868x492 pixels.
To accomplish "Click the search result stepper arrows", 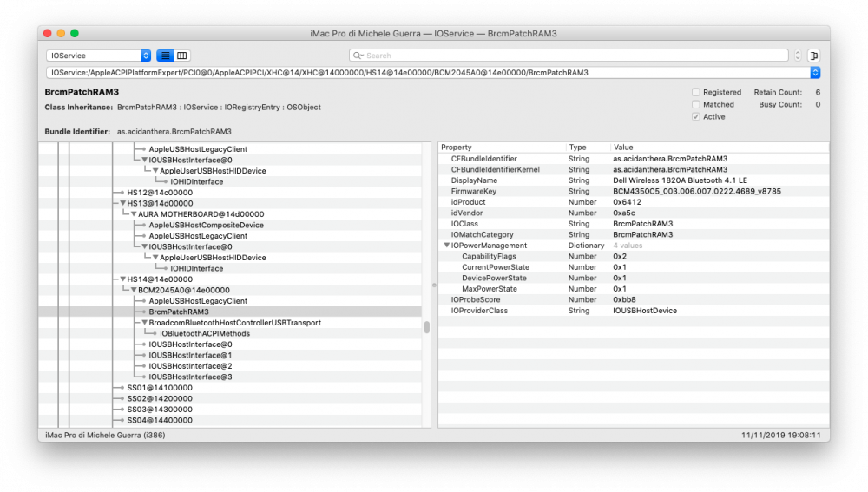I will pyautogui.click(x=798, y=56).
